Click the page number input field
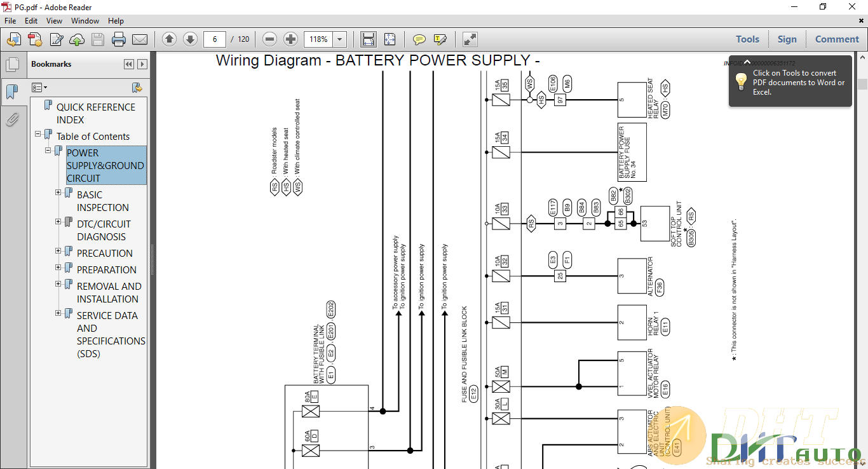 coord(215,39)
